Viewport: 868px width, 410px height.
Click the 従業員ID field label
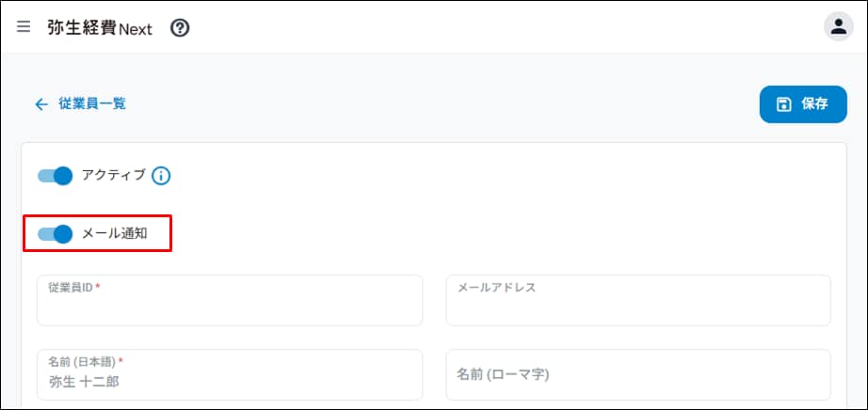pyautogui.click(x=72, y=288)
